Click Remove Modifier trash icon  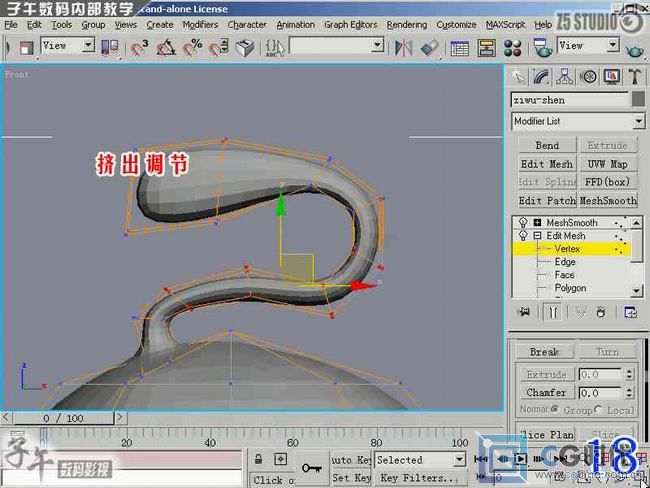click(x=601, y=312)
